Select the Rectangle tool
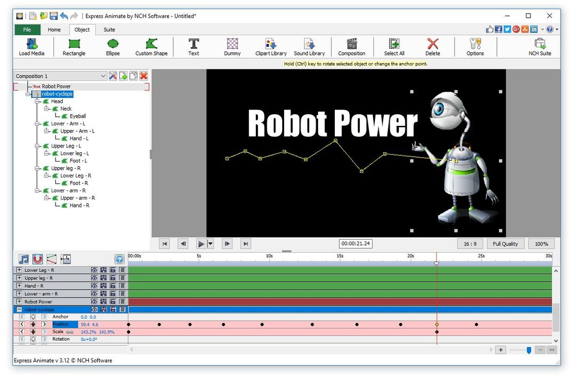 [x=73, y=46]
